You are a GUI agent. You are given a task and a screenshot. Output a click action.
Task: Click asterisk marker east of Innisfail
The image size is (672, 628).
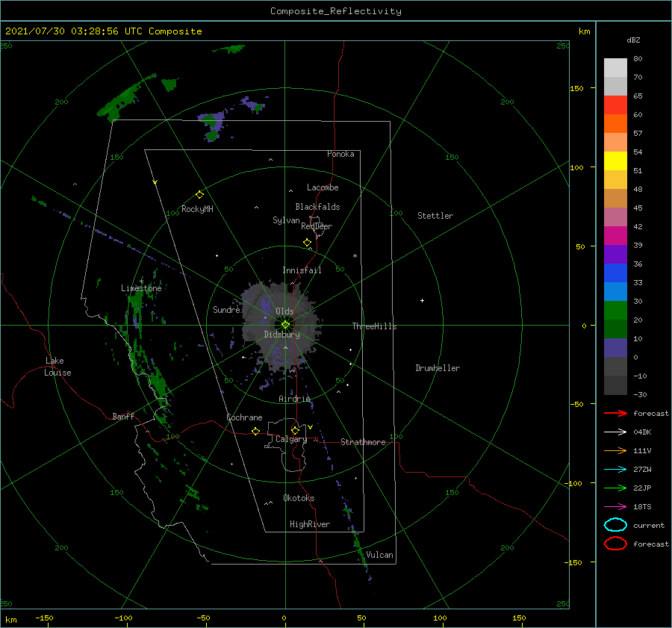(355, 256)
